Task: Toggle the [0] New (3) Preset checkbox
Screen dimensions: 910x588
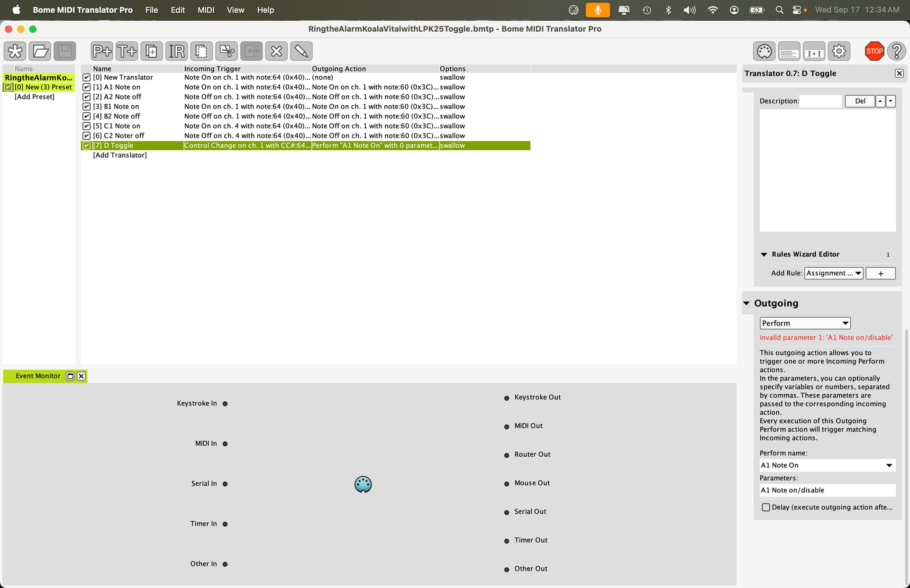Action: point(8,87)
